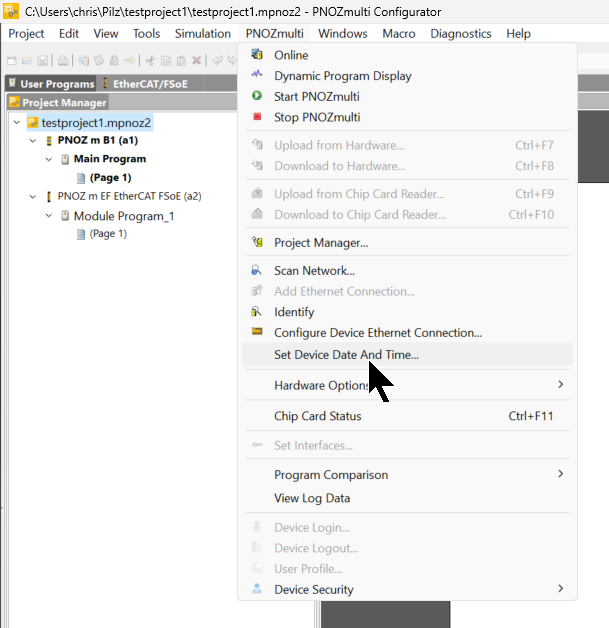Click the red X Delete icon
Image resolution: width=609 pixels, height=628 pixels.
coord(196,60)
